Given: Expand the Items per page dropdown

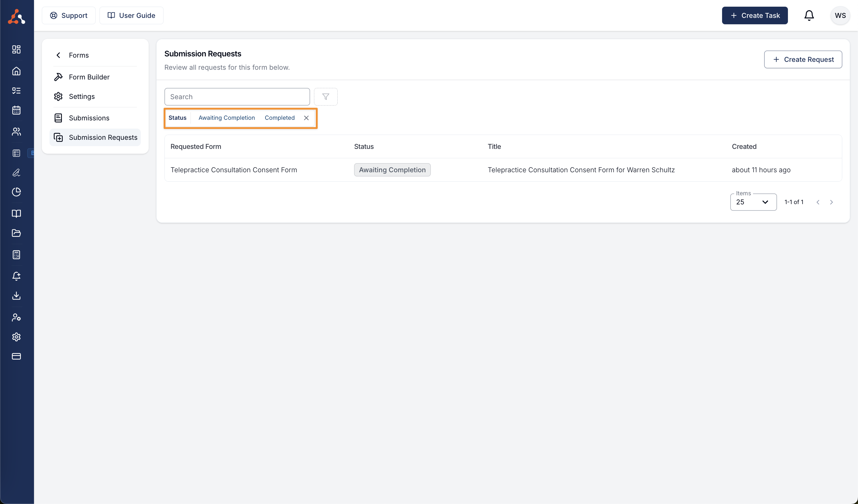Looking at the screenshot, I should (753, 202).
